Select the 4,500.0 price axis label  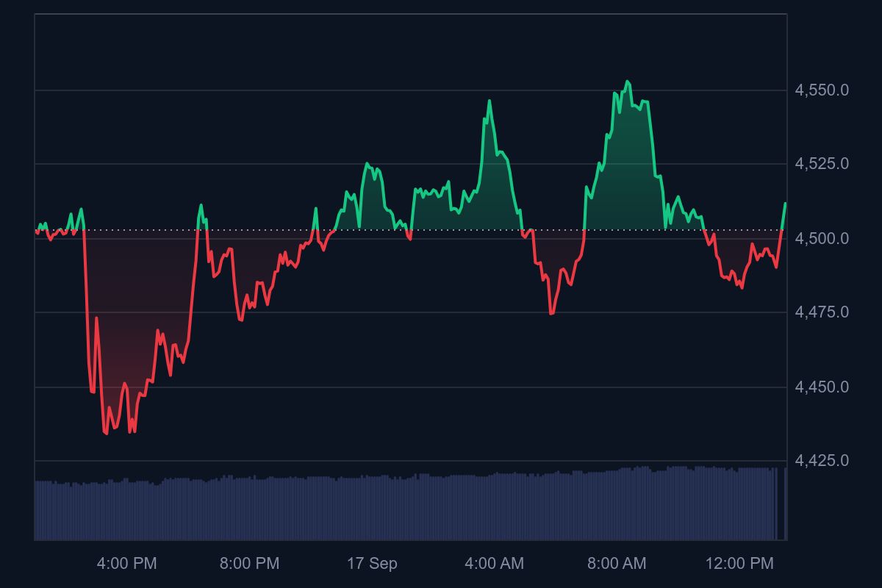pyautogui.click(x=822, y=238)
